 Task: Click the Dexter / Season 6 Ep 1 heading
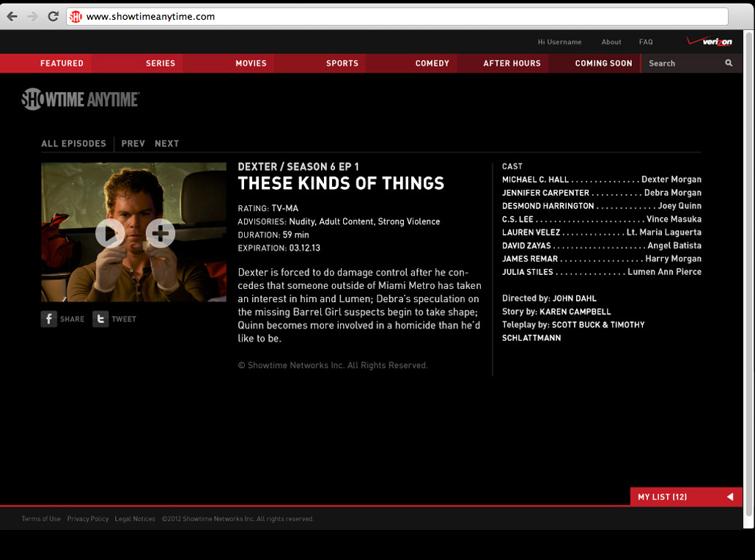(x=298, y=166)
